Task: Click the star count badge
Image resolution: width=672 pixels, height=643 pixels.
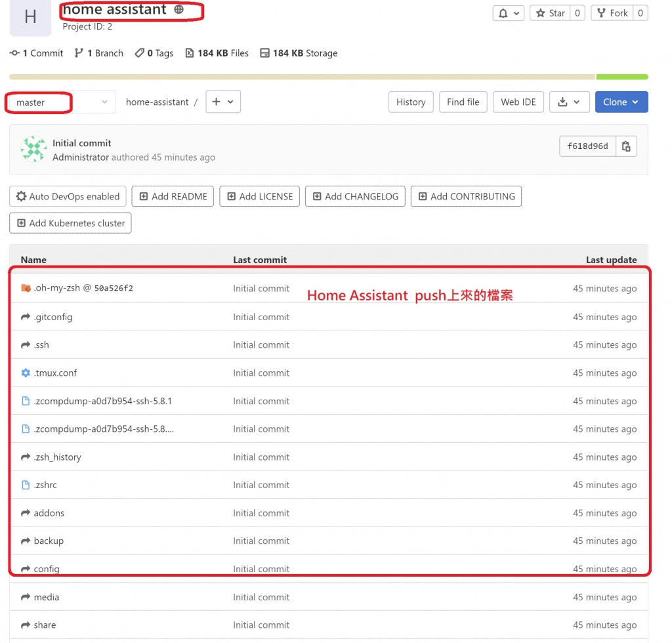Action: point(577,13)
